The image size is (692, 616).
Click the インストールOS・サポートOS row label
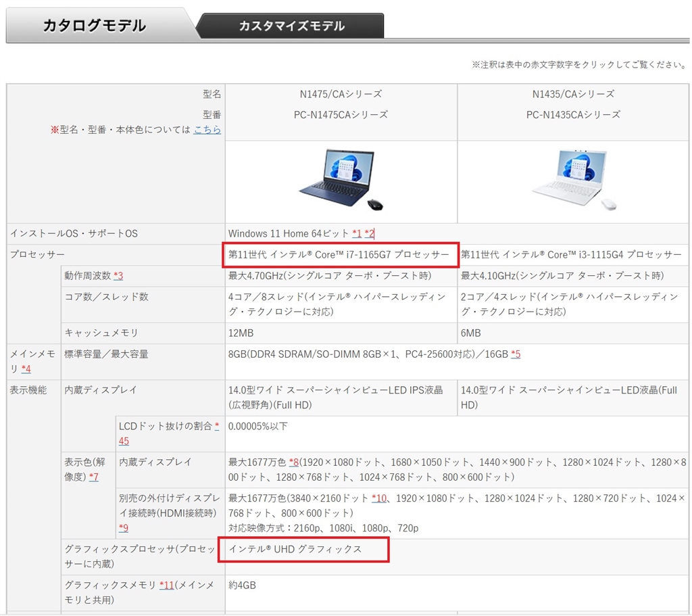point(74,233)
